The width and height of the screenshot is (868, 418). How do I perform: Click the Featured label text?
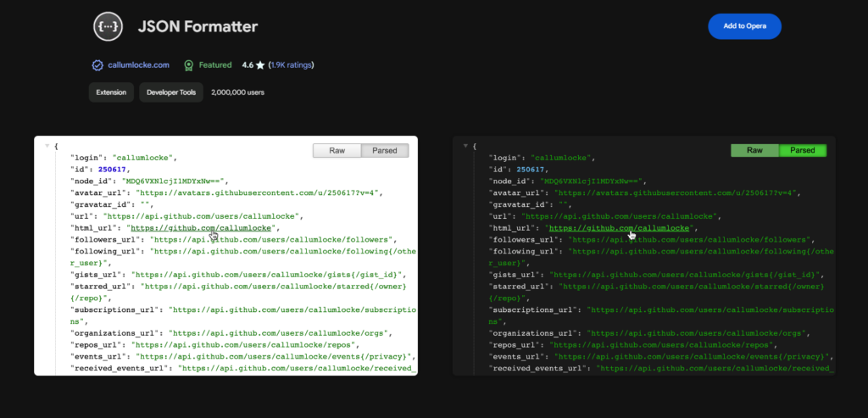pyautogui.click(x=215, y=65)
